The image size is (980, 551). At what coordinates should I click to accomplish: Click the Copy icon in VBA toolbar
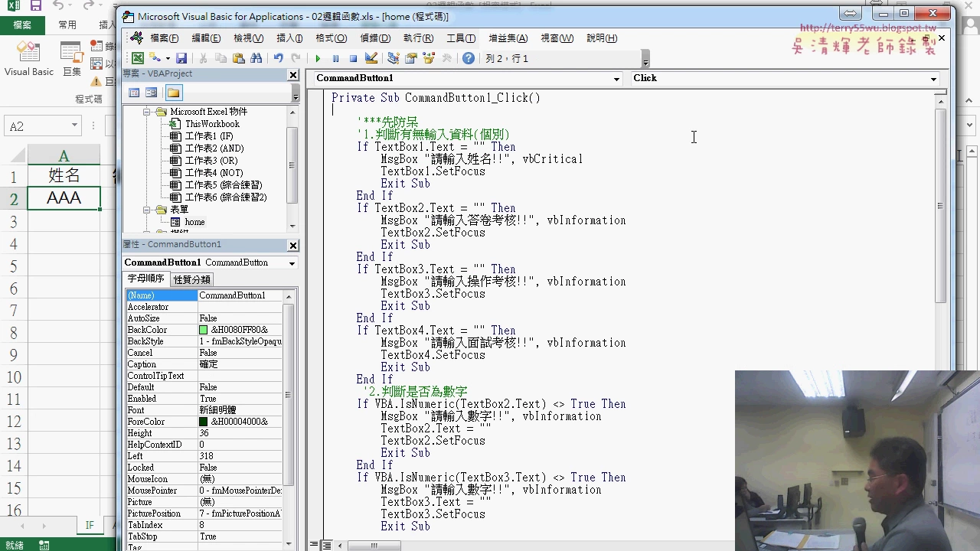[220, 58]
